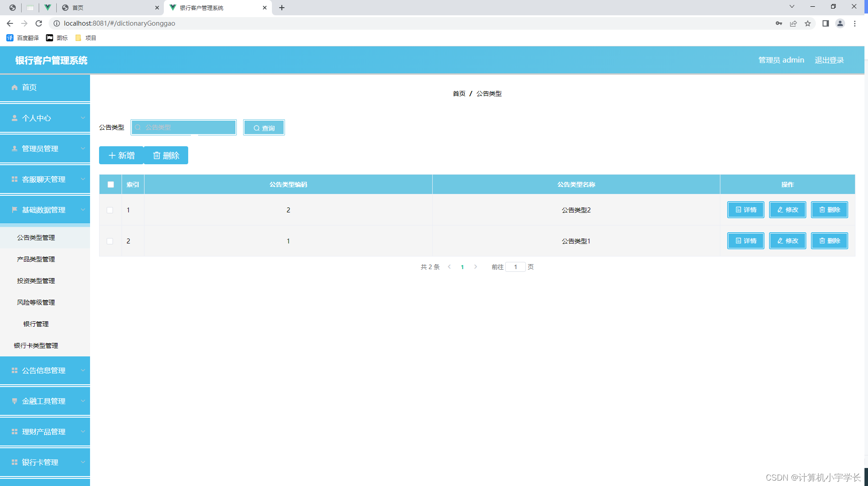Open the browser profile avatar icon
The height and width of the screenshot is (486, 868).
840,23
